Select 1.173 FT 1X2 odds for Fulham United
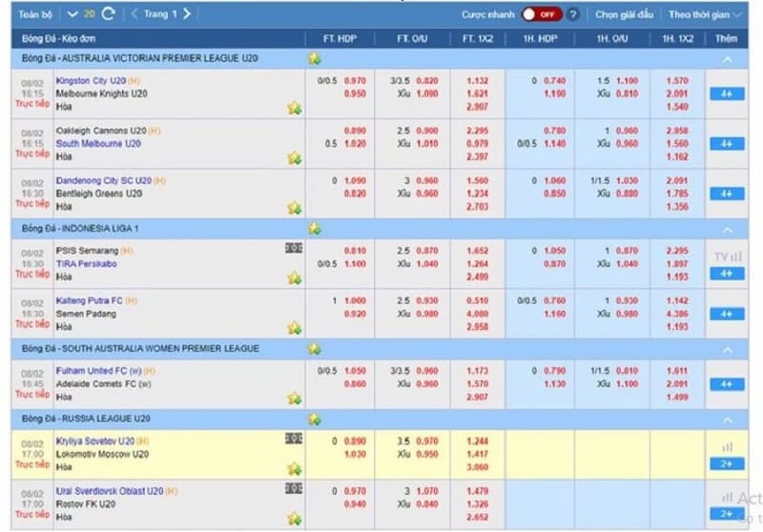The image size is (763, 532). pyautogui.click(x=478, y=373)
